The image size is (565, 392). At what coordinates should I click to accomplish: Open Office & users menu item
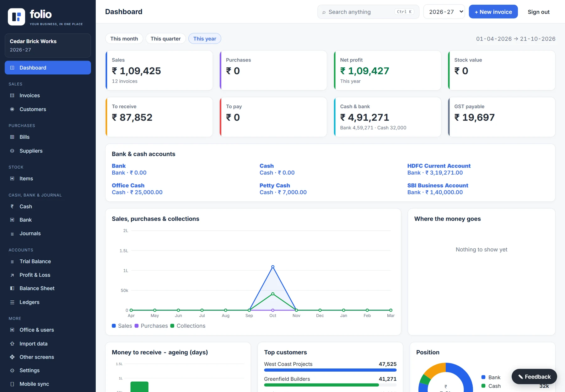[48, 330]
